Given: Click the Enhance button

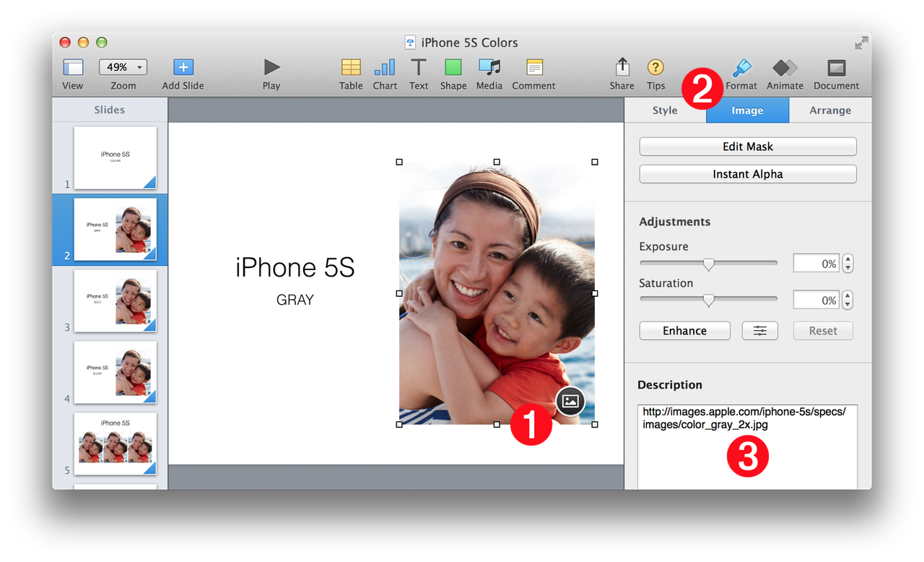Looking at the screenshot, I should pyautogui.click(x=684, y=331).
